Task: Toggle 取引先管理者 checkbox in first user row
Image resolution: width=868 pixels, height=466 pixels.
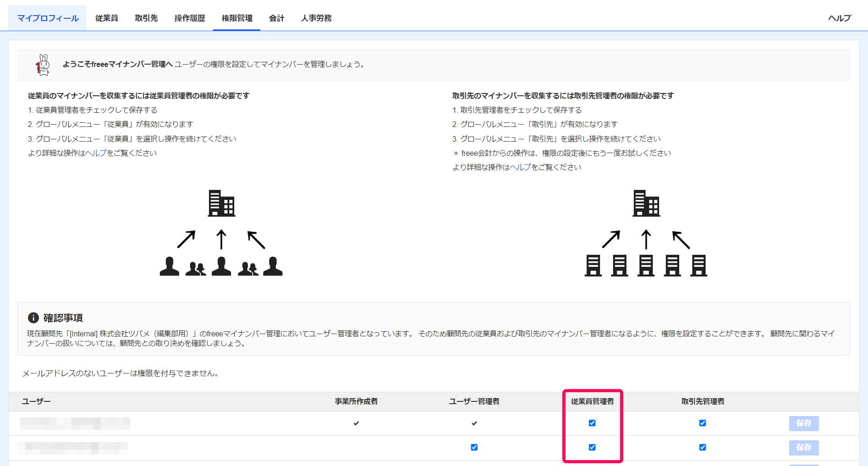Action: (703, 423)
